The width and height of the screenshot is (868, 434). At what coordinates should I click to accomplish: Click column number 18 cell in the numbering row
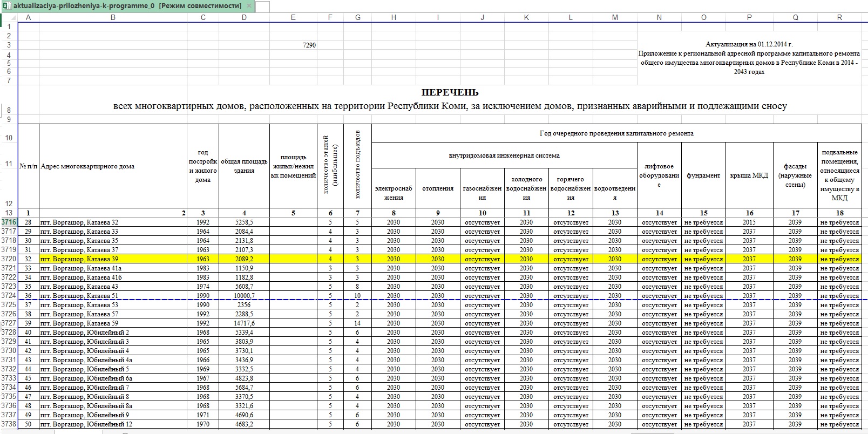click(839, 213)
